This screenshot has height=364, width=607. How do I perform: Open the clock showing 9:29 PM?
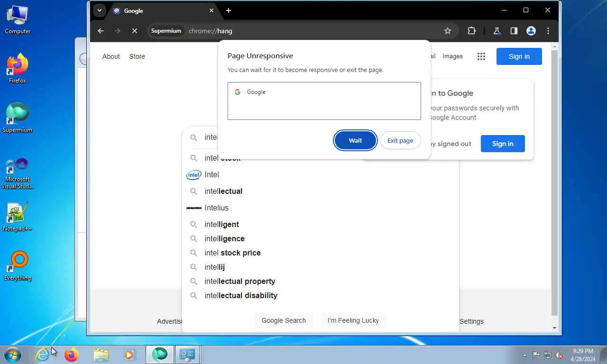tap(583, 355)
